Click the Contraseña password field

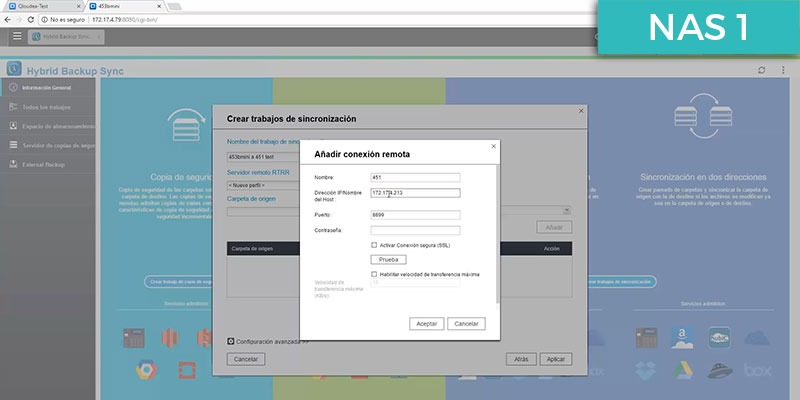point(415,231)
